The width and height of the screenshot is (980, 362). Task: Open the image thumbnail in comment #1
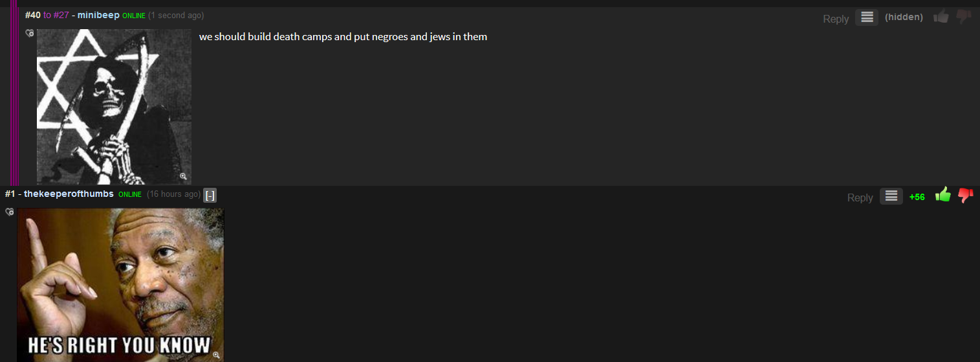(120, 285)
